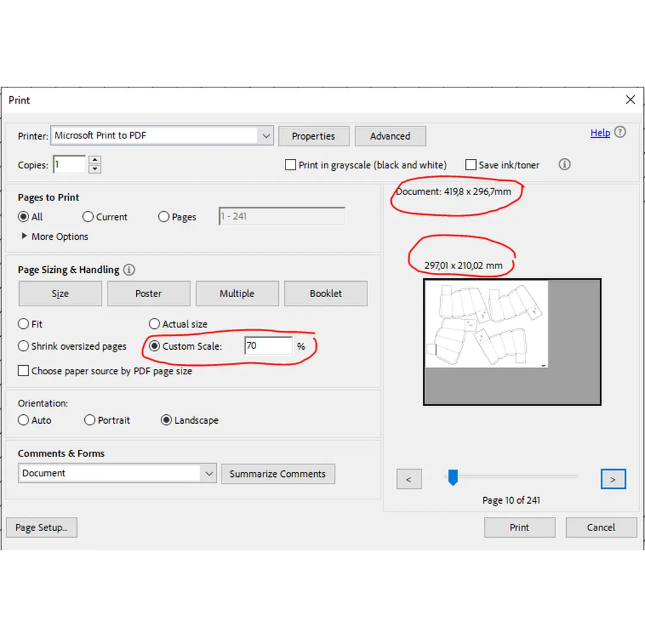Click the Help question mark icon

621,133
